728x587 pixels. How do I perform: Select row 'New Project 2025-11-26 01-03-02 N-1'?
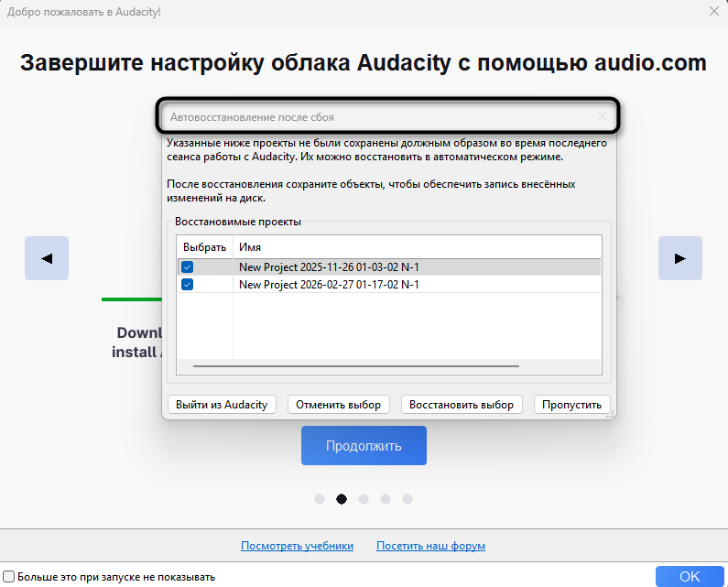tap(389, 267)
